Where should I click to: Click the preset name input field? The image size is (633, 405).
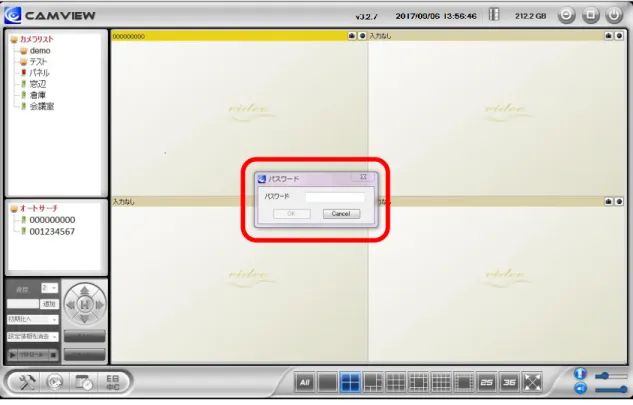point(23,304)
